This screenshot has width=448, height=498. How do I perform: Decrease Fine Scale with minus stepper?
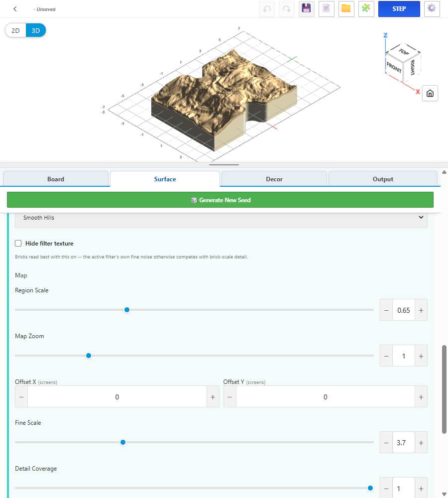[386, 443]
